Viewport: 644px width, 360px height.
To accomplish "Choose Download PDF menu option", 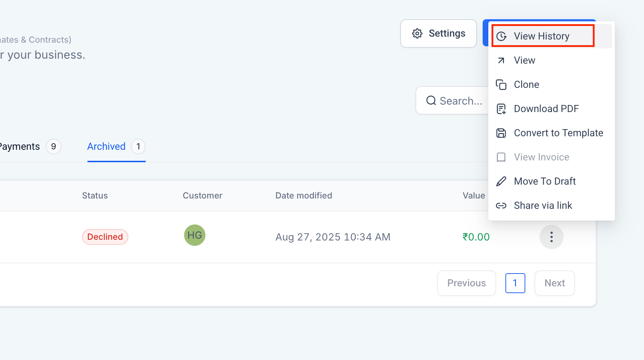I will pyautogui.click(x=546, y=109).
